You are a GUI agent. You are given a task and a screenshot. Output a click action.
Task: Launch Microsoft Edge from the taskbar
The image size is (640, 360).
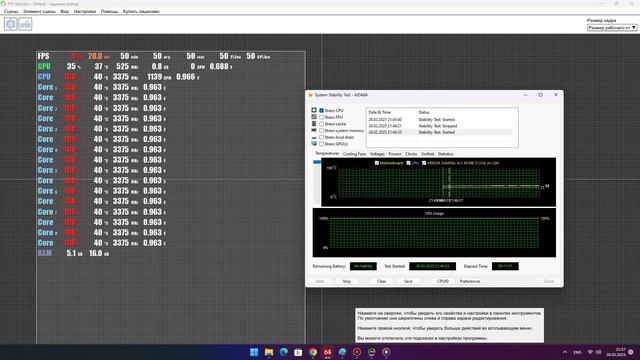pos(283,352)
